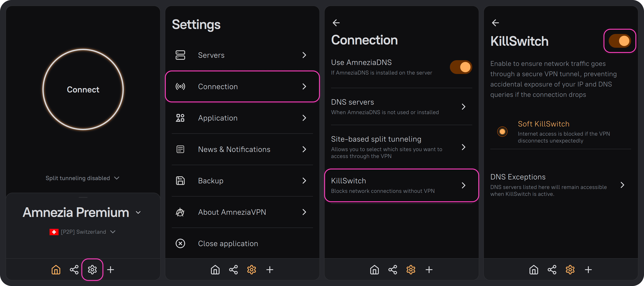This screenshot has height=286, width=644.
Task: Click the Swiss flag beside [P2P] Switzerland
Action: [54, 232]
